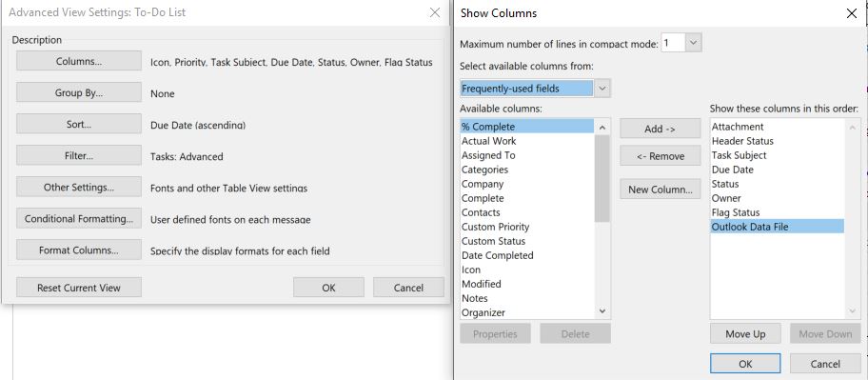Select Organizer in Available columns

(x=527, y=312)
